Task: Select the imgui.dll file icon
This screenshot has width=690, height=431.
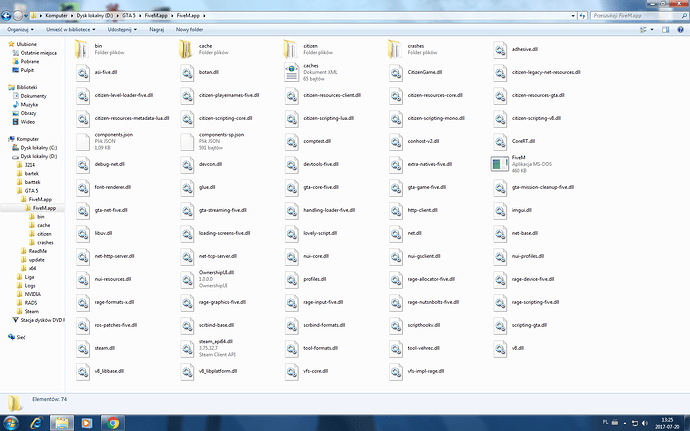Action: [500, 210]
